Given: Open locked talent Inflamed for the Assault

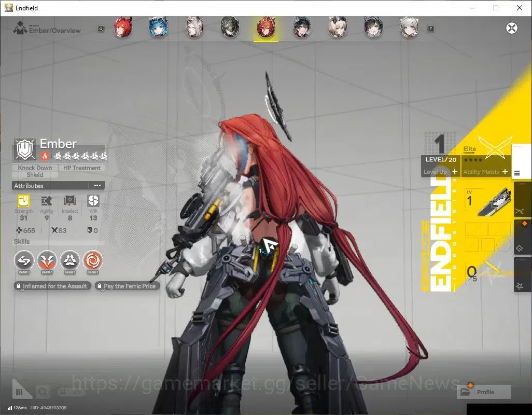Looking at the screenshot, I should [x=52, y=286].
